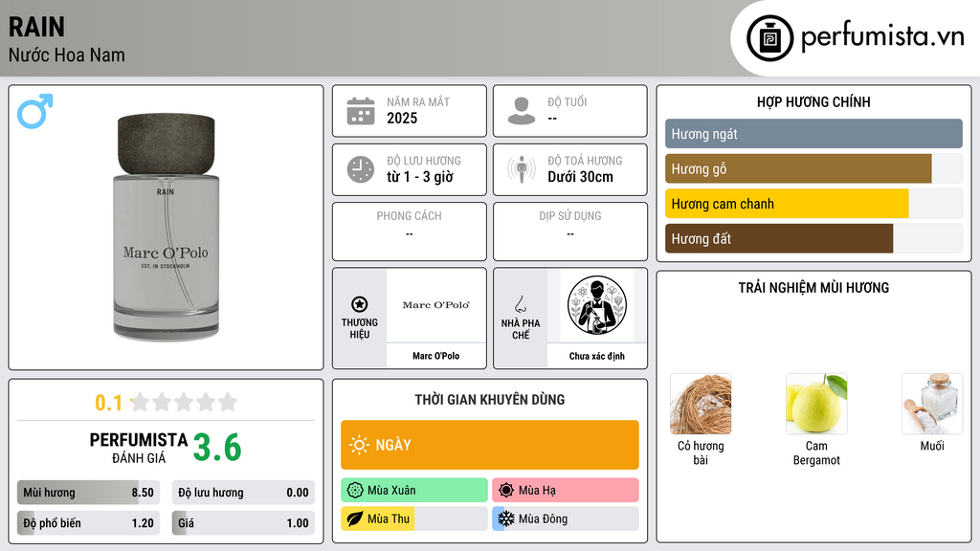
Task: Click the Hợp hương chính heading
Action: click(813, 101)
